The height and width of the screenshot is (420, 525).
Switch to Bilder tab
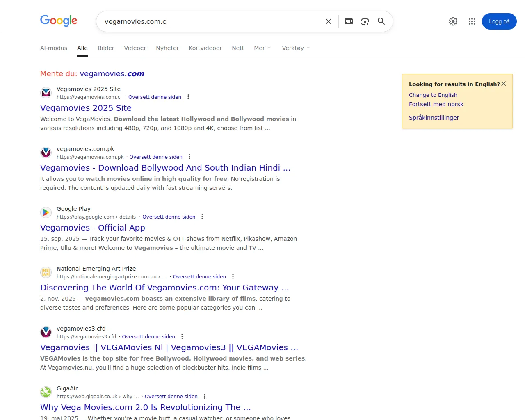[x=106, y=48]
